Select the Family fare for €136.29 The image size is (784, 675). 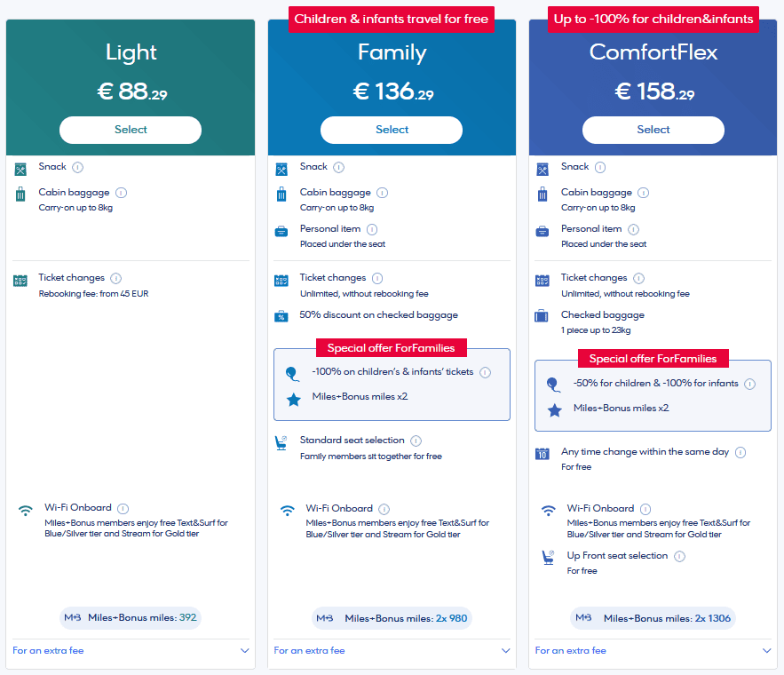point(392,130)
